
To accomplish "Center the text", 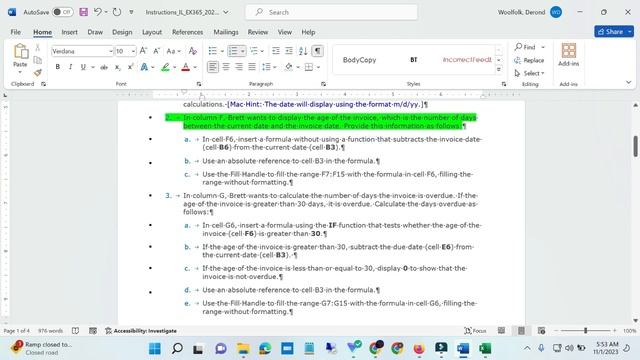I will pyautogui.click(x=226, y=67).
